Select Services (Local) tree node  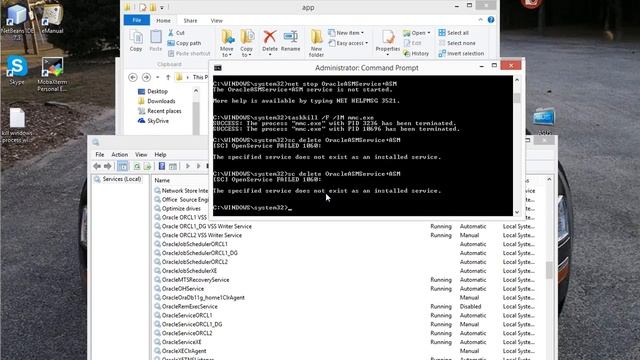coord(118,179)
